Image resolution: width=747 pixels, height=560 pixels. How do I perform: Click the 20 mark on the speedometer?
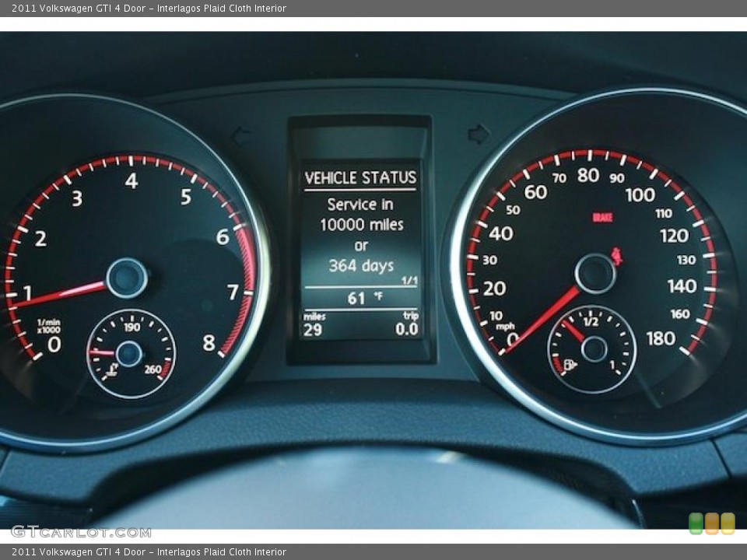[495, 289]
